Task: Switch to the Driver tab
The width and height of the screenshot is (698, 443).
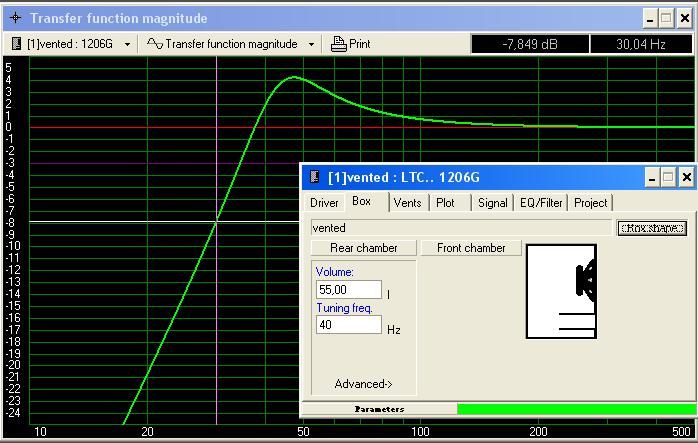Action: [x=324, y=202]
